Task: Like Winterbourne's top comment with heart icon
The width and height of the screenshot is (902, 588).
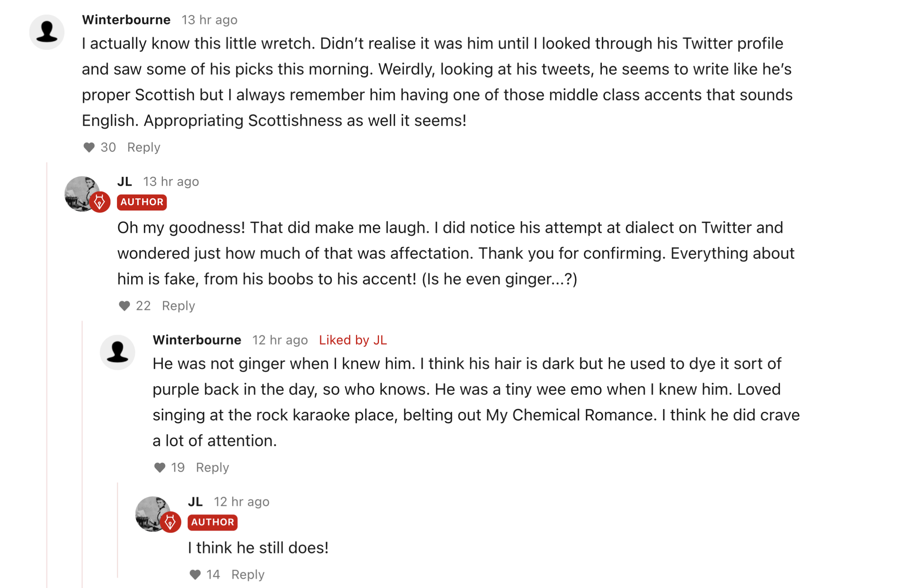Action: click(89, 147)
